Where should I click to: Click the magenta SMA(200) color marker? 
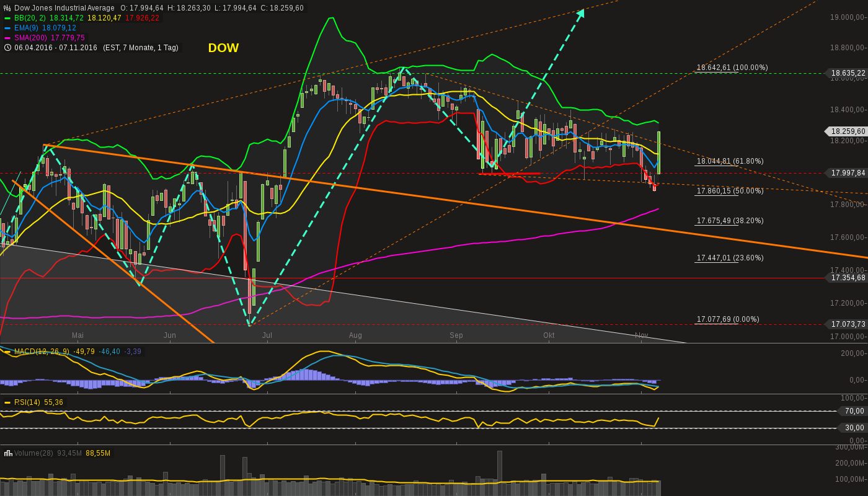click(7, 38)
